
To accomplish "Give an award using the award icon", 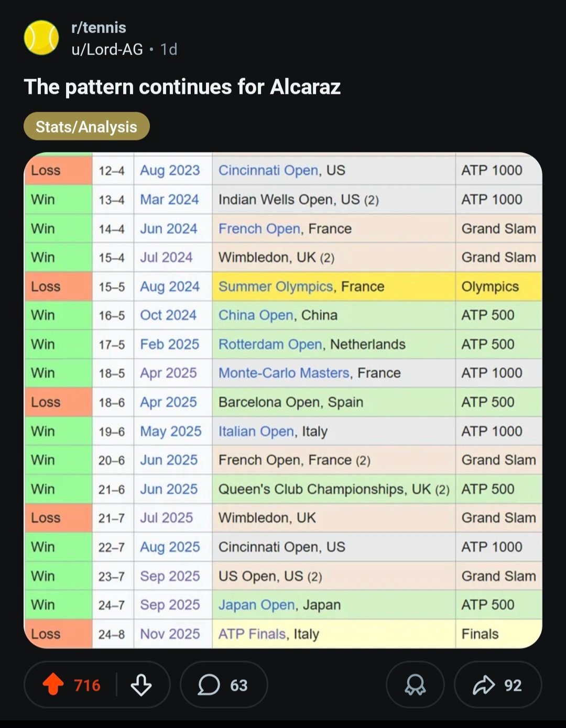I will point(415,685).
